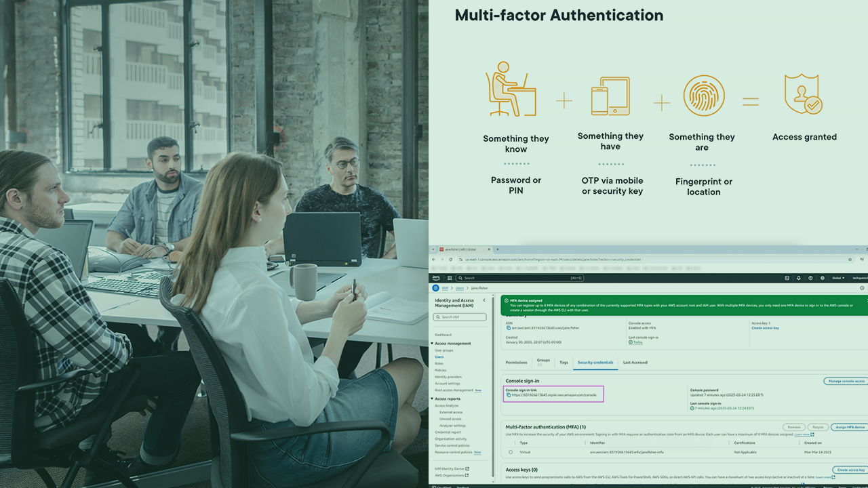This screenshot has height=488, width=868.
Task: Collapse the IAM navigation side panel
Action: (x=484, y=300)
